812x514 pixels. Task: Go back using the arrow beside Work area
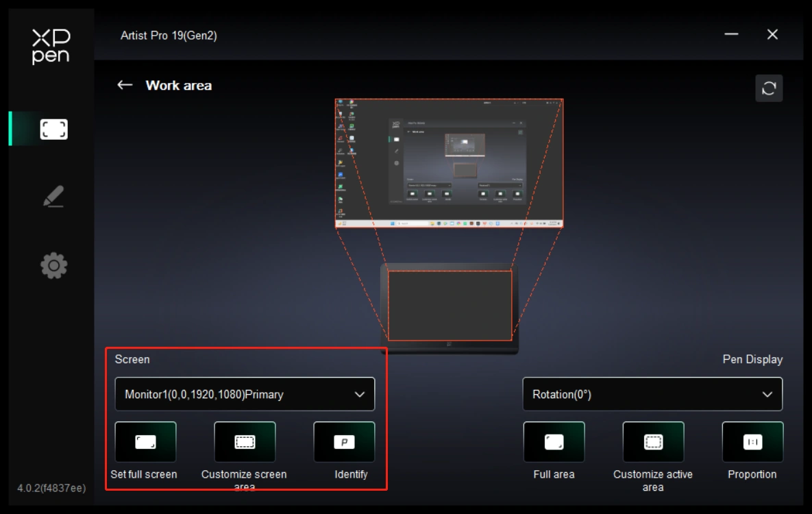[x=125, y=85]
